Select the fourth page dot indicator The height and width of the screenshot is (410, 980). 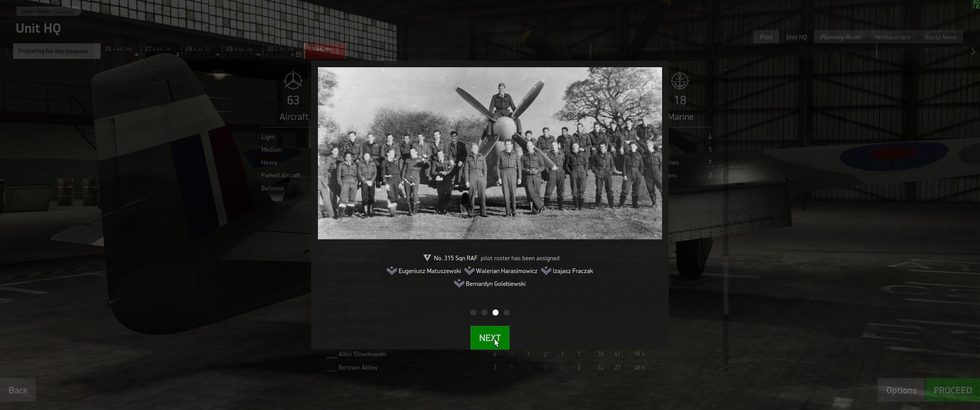pos(506,312)
